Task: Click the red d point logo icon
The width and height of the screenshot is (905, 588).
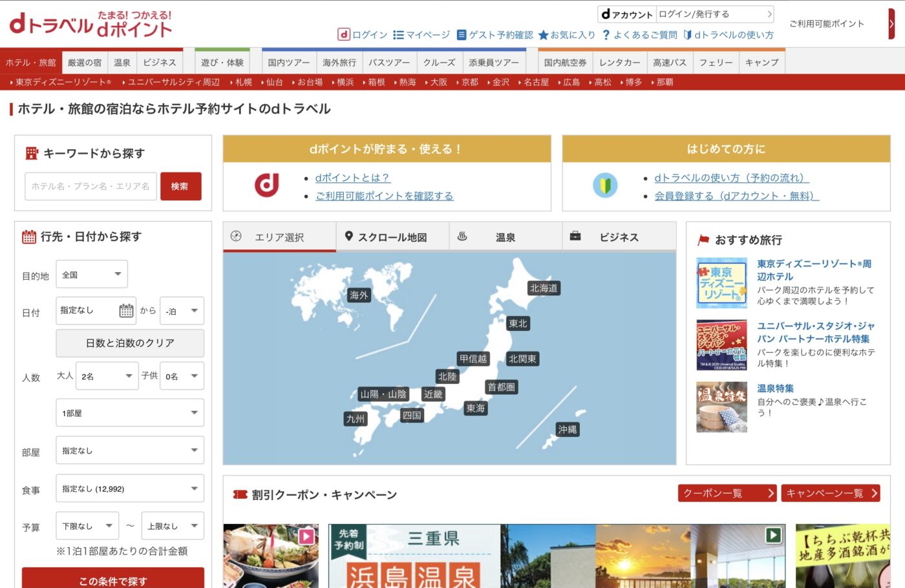Action: (266, 185)
